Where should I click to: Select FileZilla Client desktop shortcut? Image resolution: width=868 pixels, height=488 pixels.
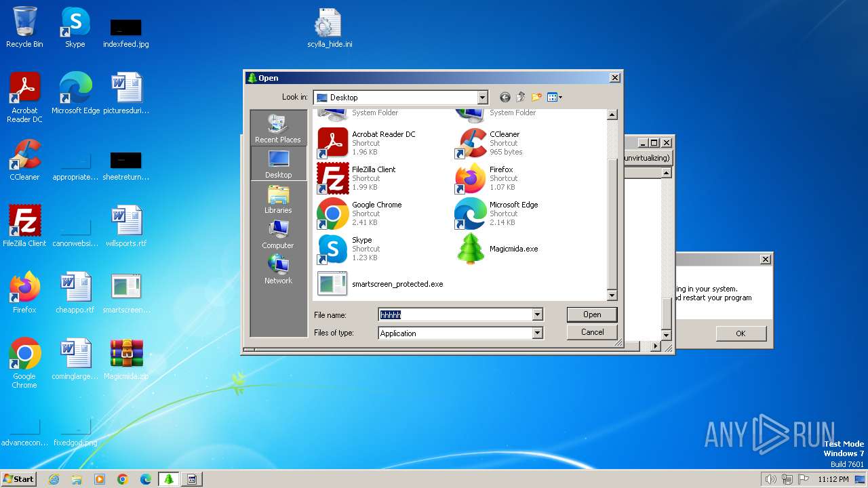click(24, 226)
